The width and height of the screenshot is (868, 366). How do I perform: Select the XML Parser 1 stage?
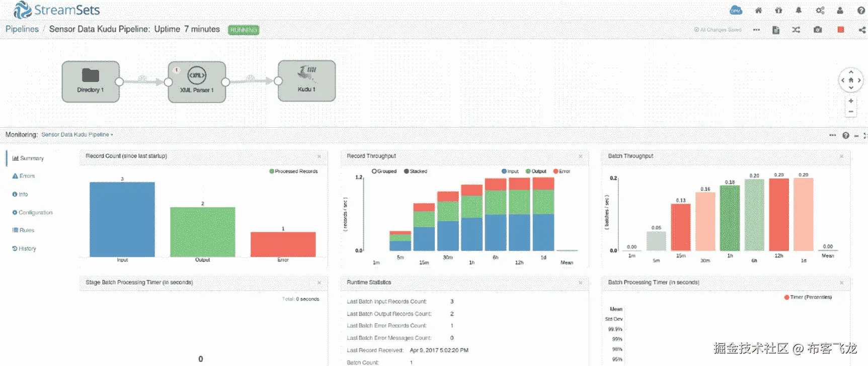click(197, 82)
